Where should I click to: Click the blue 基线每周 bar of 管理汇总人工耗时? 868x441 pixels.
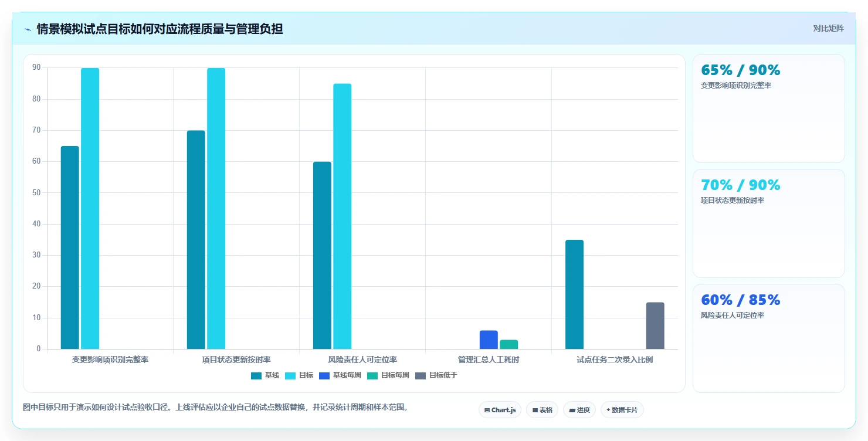[489, 340]
